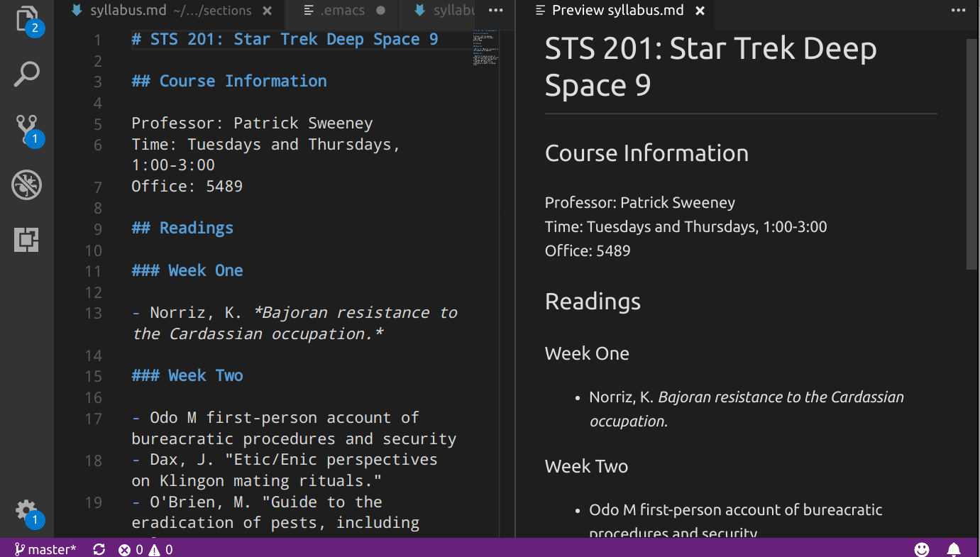Click 'Course Information' heading in the preview

646,153
